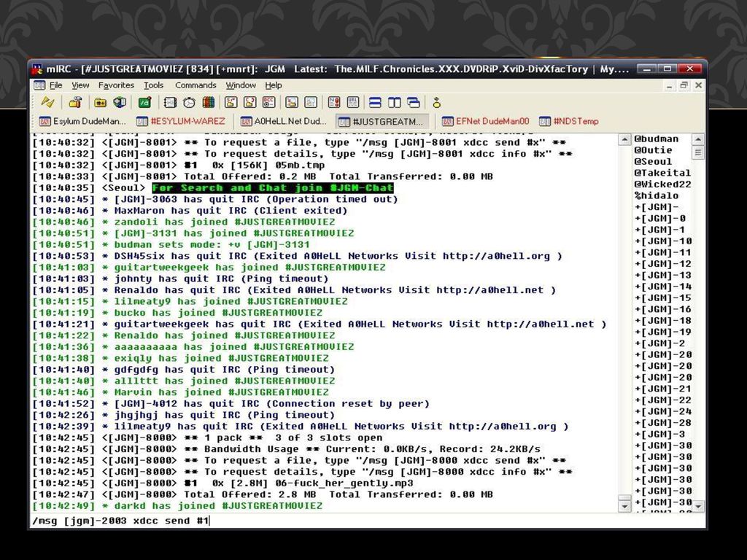Viewport: 747px width, 560px height.
Task: Click the Connect lightning bolt toolbar icon
Action: [x=47, y=102]
